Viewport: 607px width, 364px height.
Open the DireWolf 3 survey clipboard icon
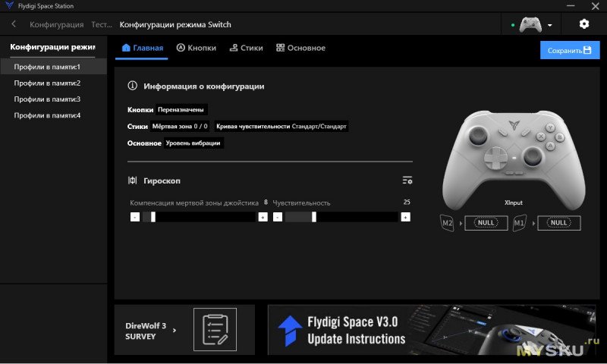215,329
